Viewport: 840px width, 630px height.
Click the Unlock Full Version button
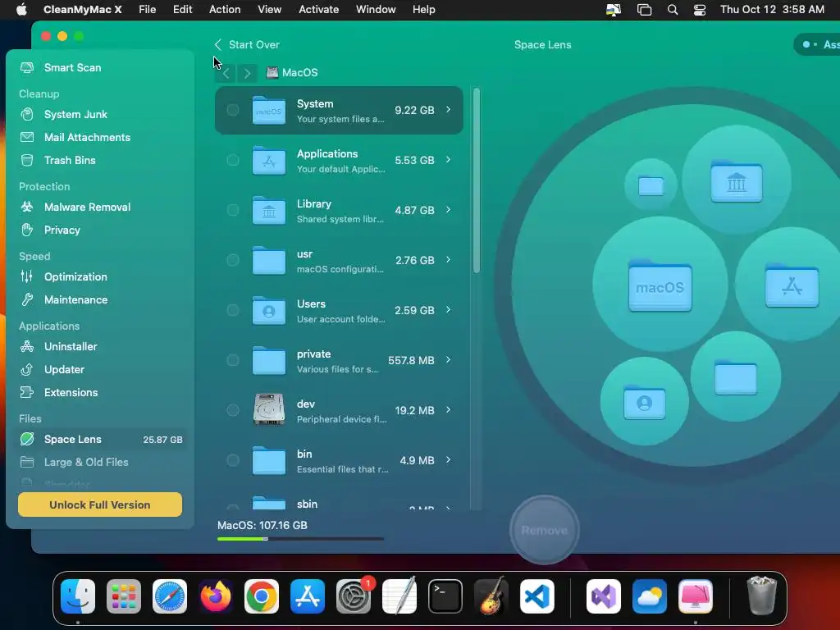coord(99,504)
